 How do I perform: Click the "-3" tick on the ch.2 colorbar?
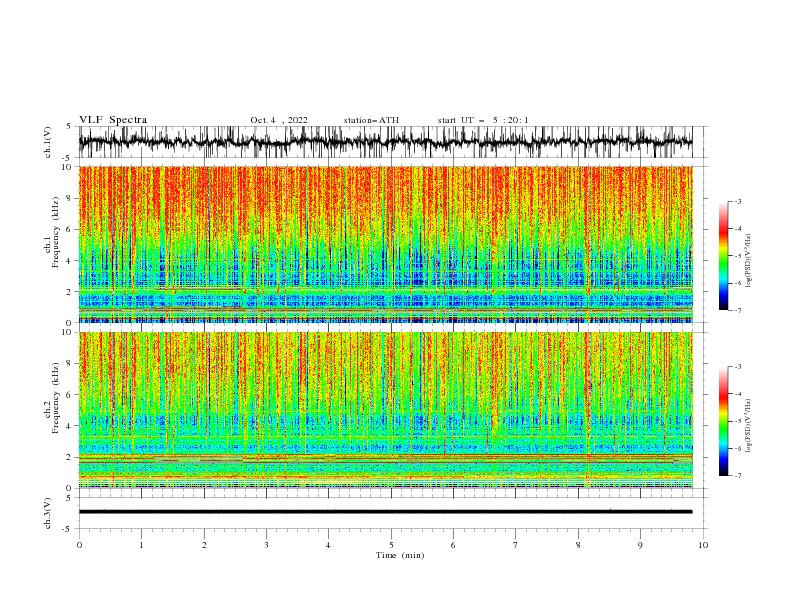coord(737,367)
